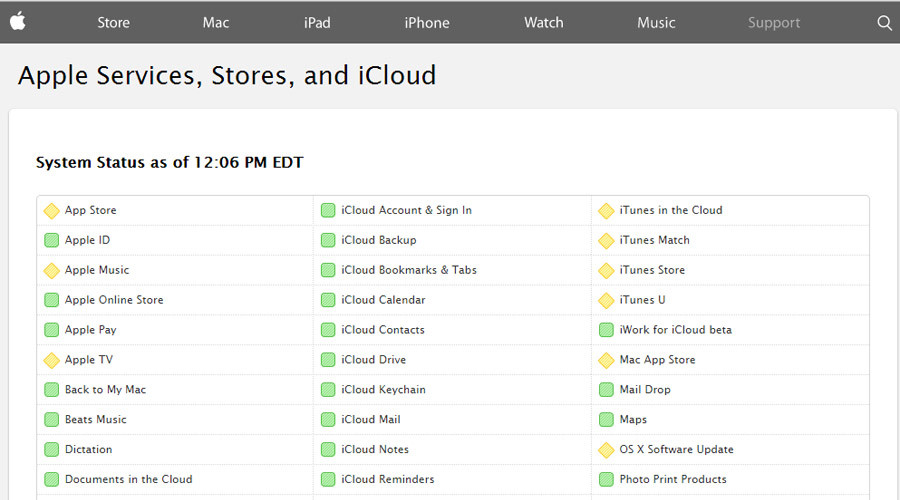Select the iCloud Notes text
900x500 pixels.
[375, 449]
